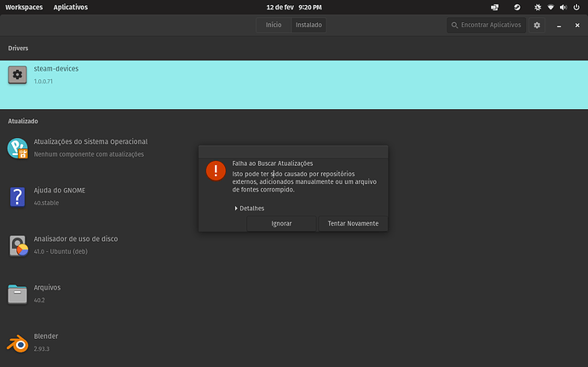Click the Ignorar button
The image size is (588, 367).
pyautogui.click(x=281, y=223)
